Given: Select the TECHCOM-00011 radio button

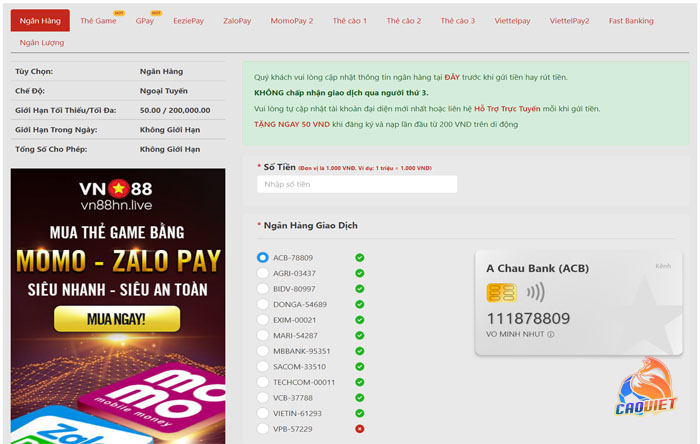Looking at the screenshot, I should pos(262,382).
